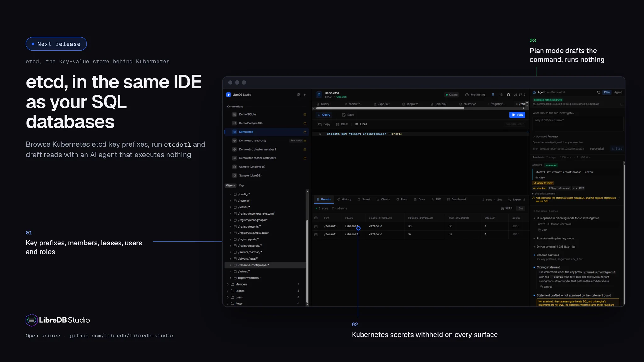Toggle Lines numbering in editor
Image resolution: width=644 pixels, height=362 pixels.
coord(361,124)
